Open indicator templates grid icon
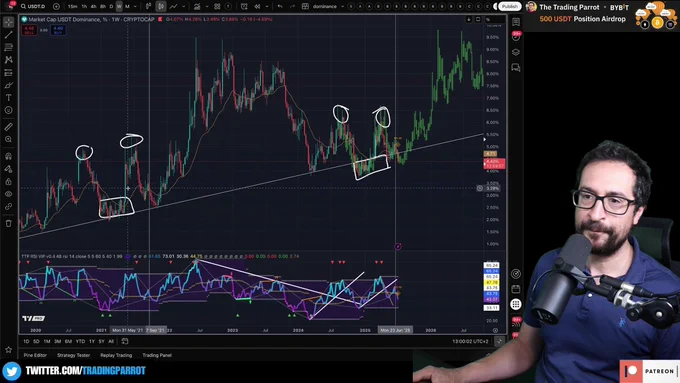The width and height of the screenshot is (680, 383). click(217, 7)
